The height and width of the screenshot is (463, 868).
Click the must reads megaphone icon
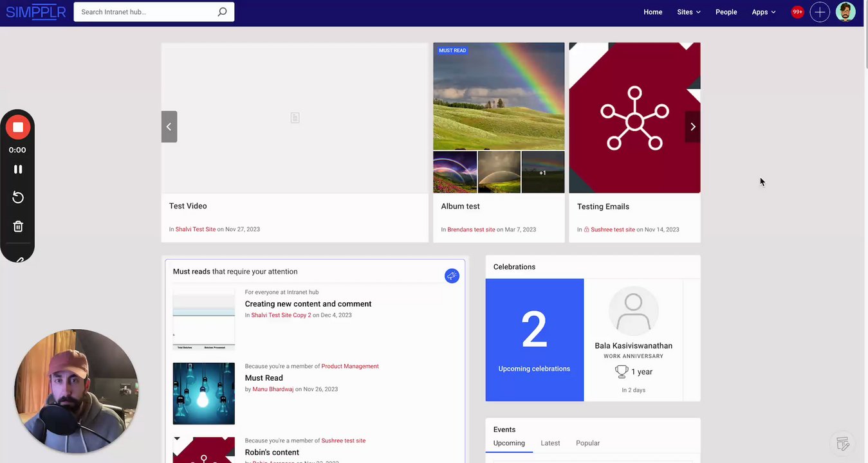(x=452, y=276)
